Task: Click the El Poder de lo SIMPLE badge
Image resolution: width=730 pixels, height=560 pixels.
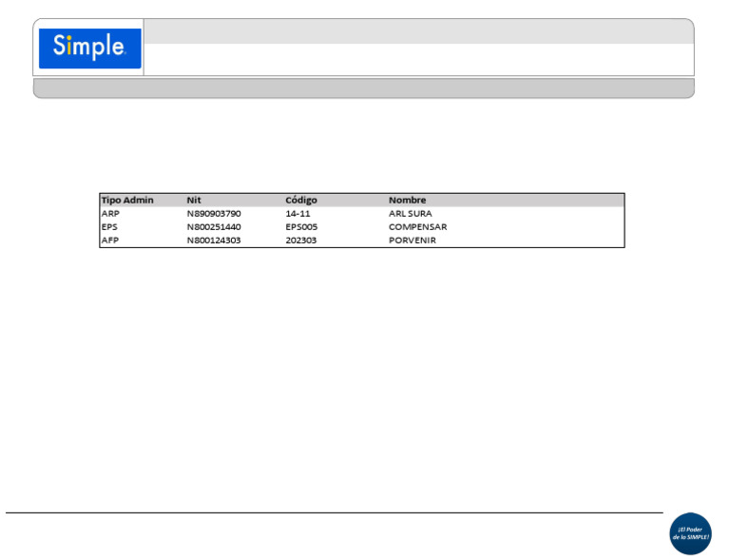Action: (x=690, y=533)
